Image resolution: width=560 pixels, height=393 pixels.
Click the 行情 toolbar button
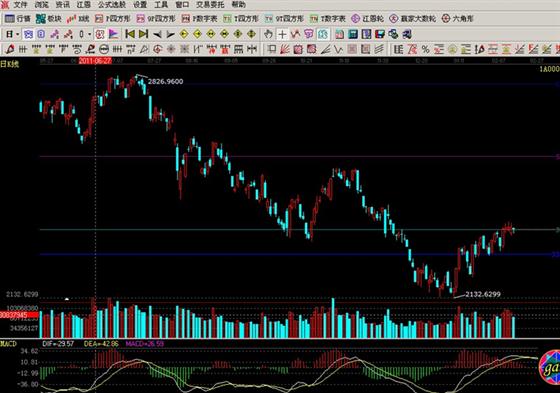[x=18, y=19]
